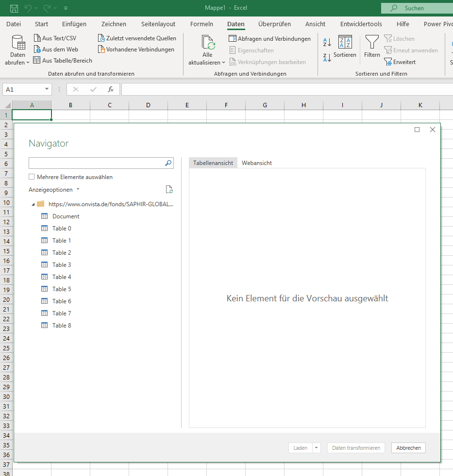Maximize the Navigator dialog
Image resolution: width=453 pixels, height=476 pixels.
(x=417, y=130)
